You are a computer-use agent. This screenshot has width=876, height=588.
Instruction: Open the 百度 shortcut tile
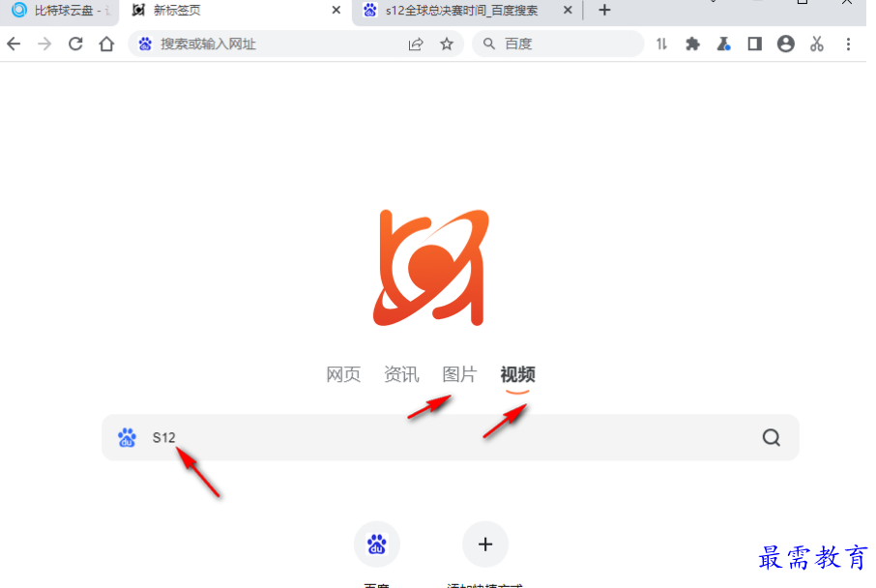tap(377, 544)
